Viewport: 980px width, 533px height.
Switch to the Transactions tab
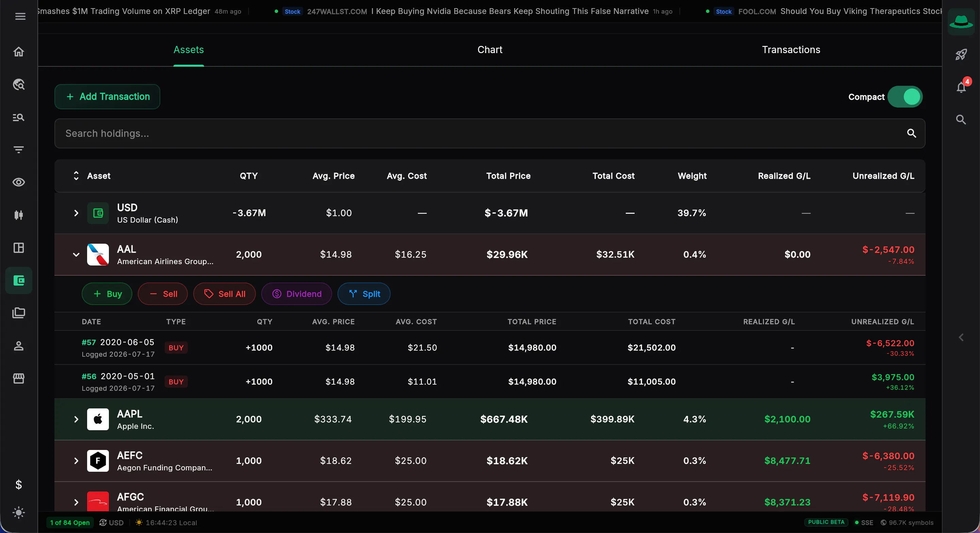791,50
